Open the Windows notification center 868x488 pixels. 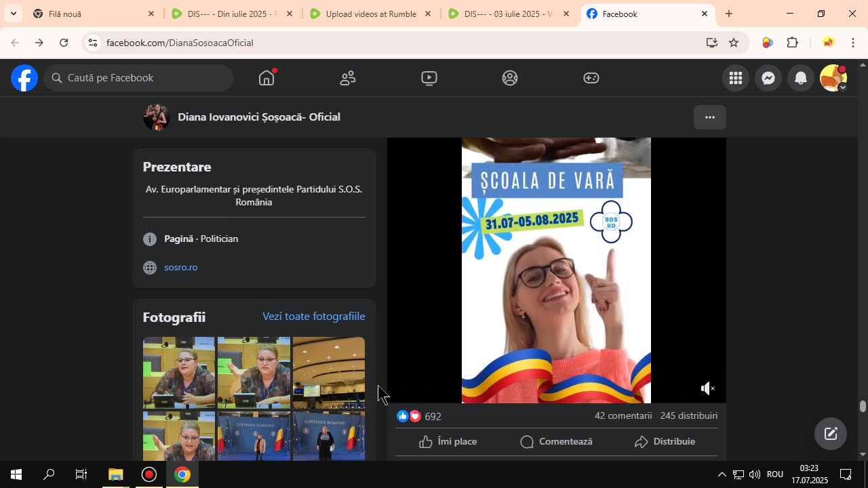(846, 474)
